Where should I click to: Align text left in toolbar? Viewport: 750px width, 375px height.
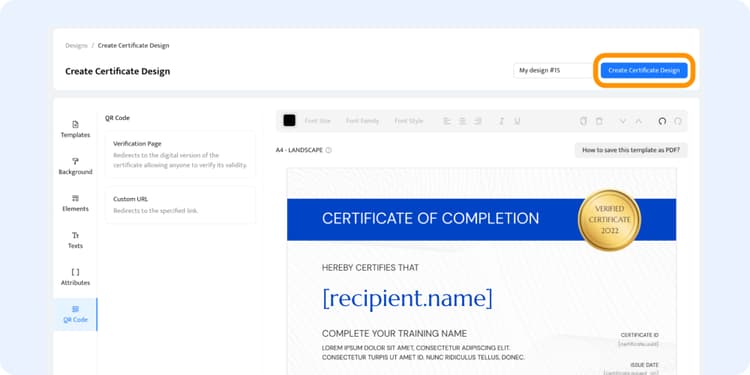coord(447,121)
